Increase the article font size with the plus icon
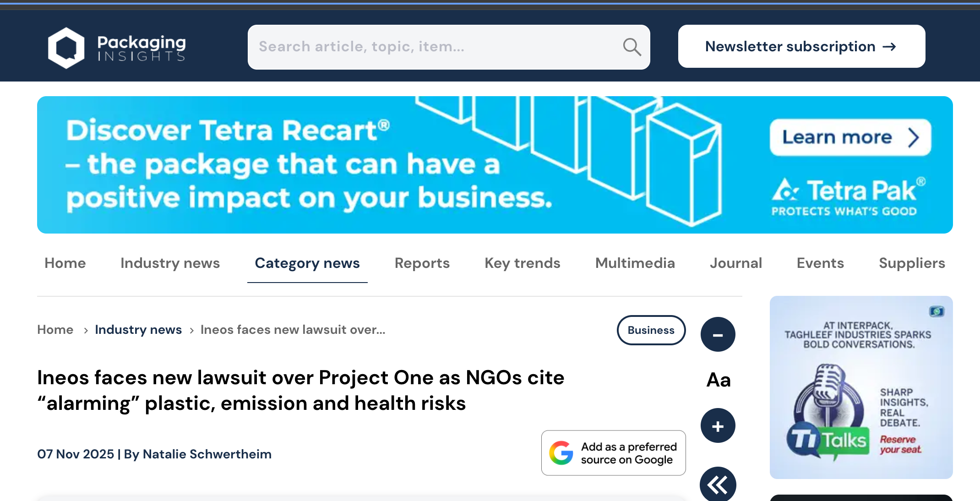Image resolution: width=980 pixels, height=501 pixels. [718, 425]
